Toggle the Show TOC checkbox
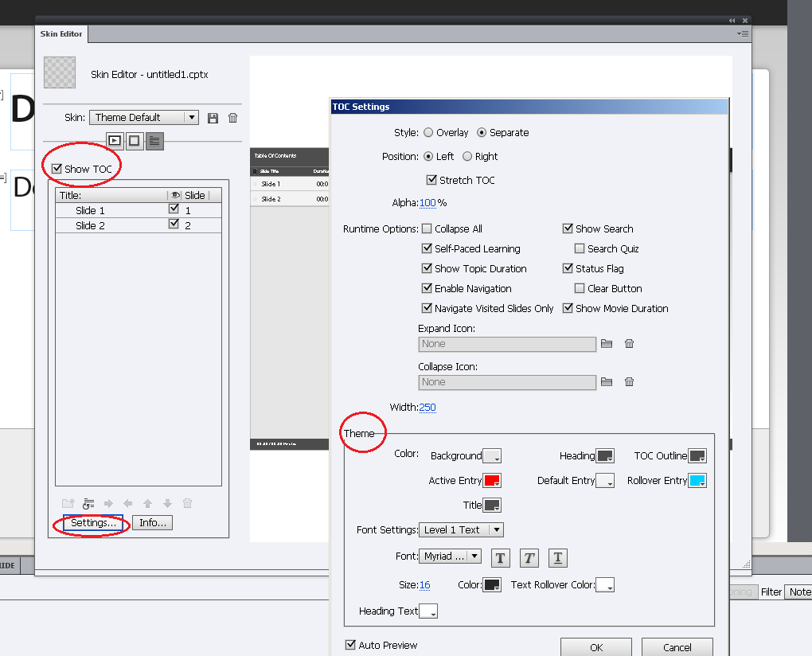812x656 pixels. click(x=57, y=168)
